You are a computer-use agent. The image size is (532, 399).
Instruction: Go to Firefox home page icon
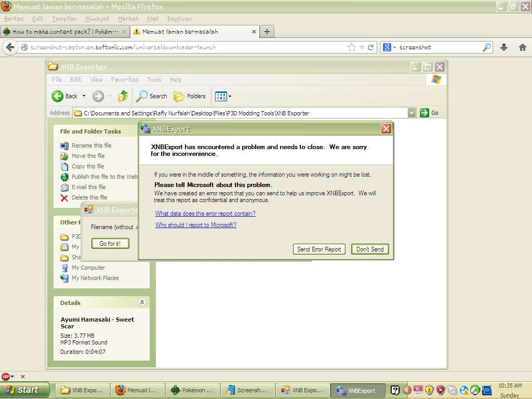pyautogui.click(x=523, y=47)
